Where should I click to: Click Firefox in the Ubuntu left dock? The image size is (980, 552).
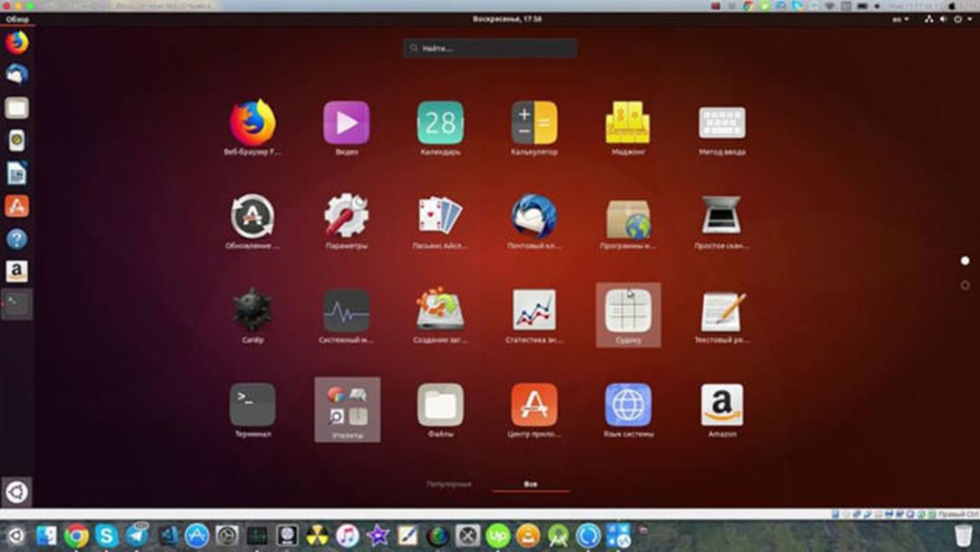click(17, 43)
